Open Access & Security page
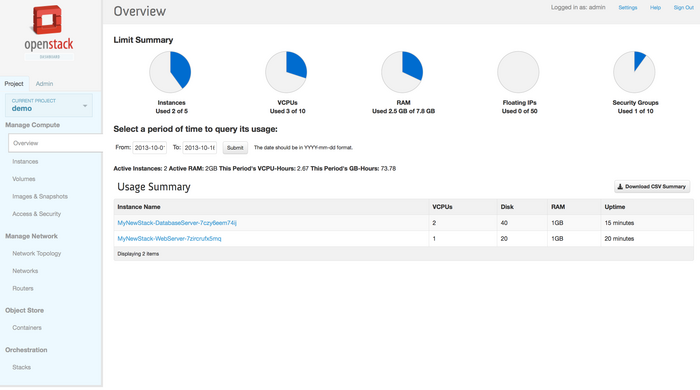This screenshot has width=700, height=390. point(37,214)
